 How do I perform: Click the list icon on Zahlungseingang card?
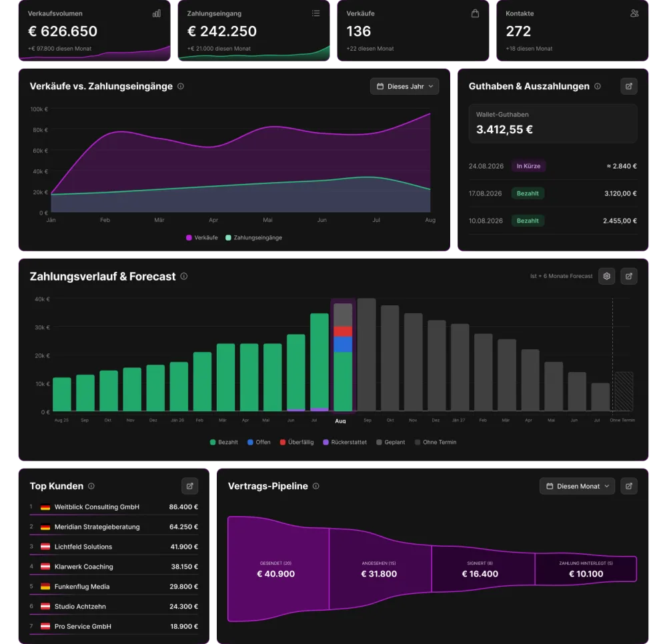coord(315,13)
